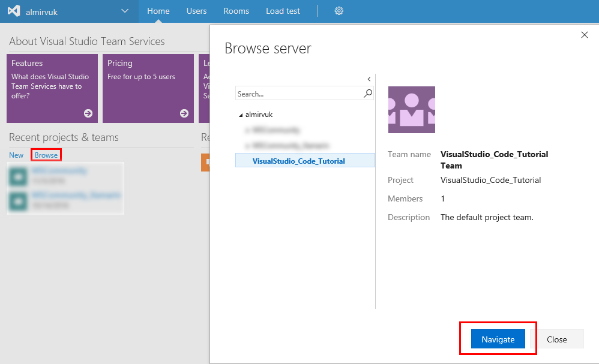Collapse the tree pane with the chevron

point(369,79)
